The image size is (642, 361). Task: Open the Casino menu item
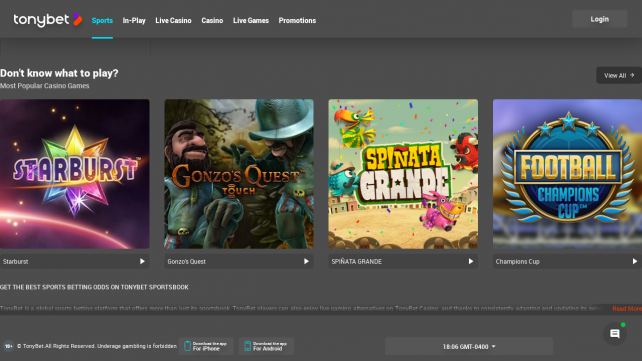point(212,20)
